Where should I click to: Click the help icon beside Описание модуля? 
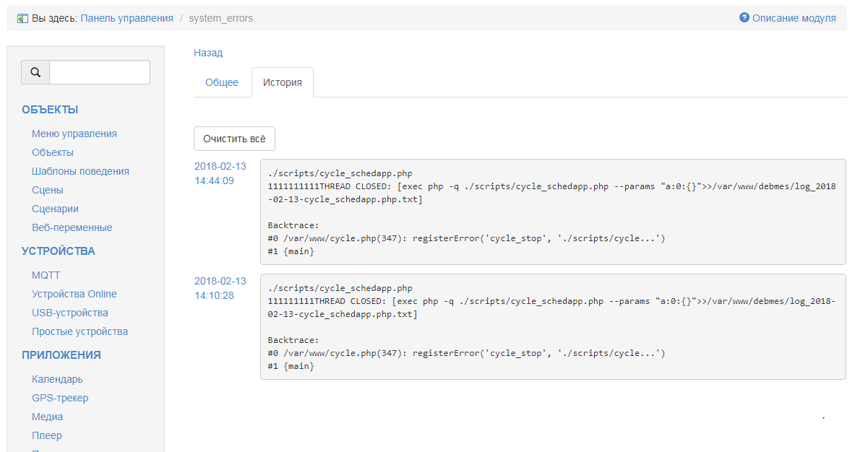click(744, 18)
